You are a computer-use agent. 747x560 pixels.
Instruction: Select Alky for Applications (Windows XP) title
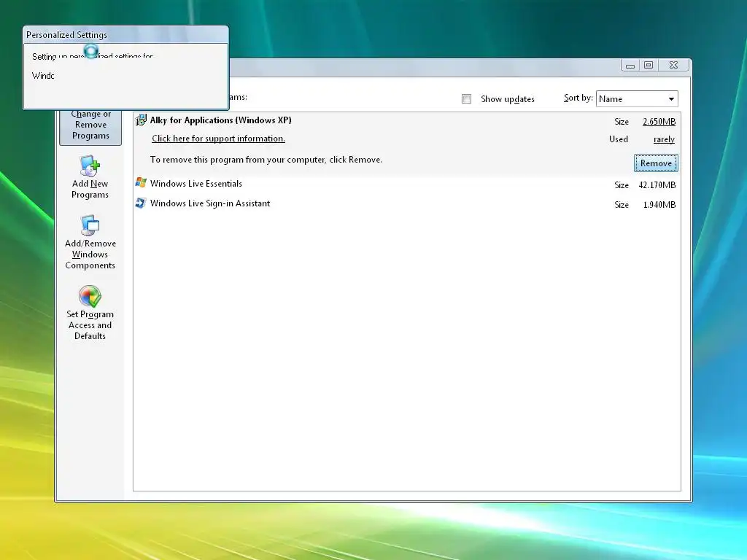tap(220, 120)
